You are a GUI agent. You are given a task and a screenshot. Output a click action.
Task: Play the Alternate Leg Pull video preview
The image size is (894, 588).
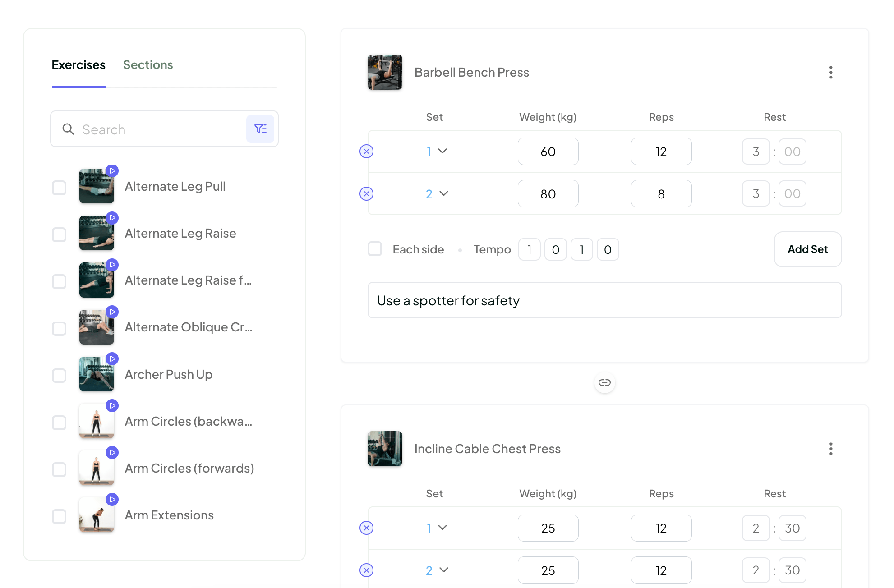click(x=112, y=171)
